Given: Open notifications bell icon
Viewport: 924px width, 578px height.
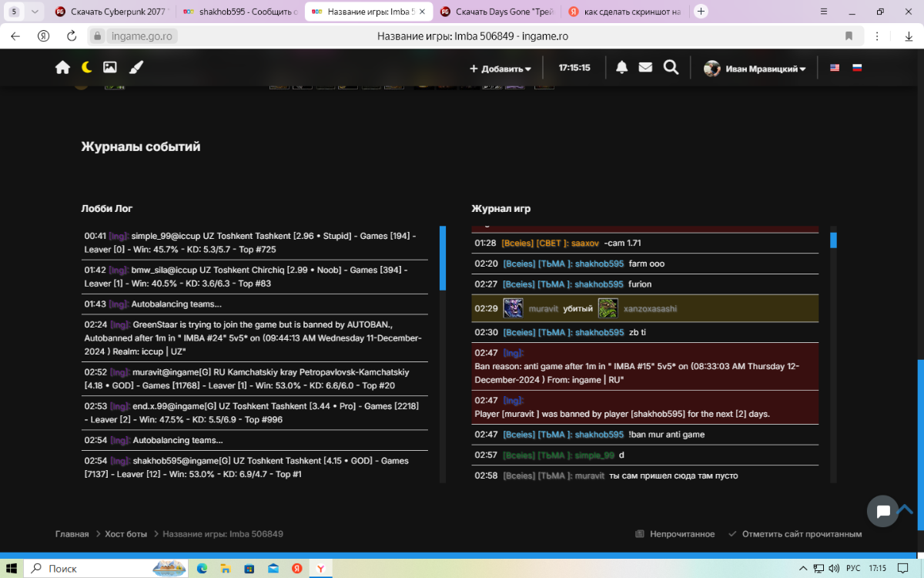Looking at the screenshot, I should [x=621, y=68].
